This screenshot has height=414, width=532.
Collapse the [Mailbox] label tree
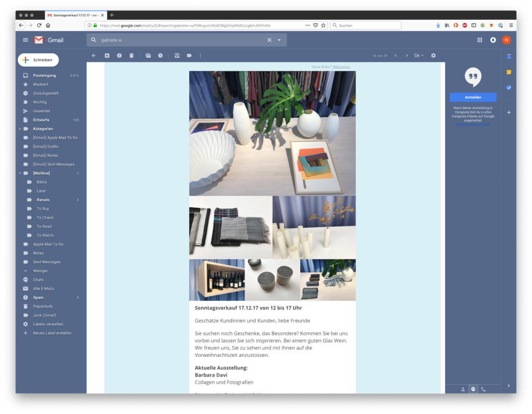pos(20,173)
